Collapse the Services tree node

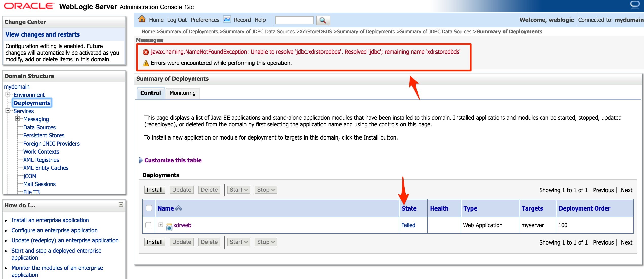(8, 111)
